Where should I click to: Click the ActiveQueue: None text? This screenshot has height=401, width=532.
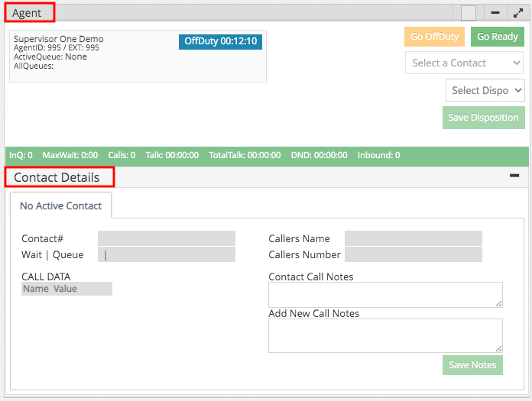tap(50, 57)
